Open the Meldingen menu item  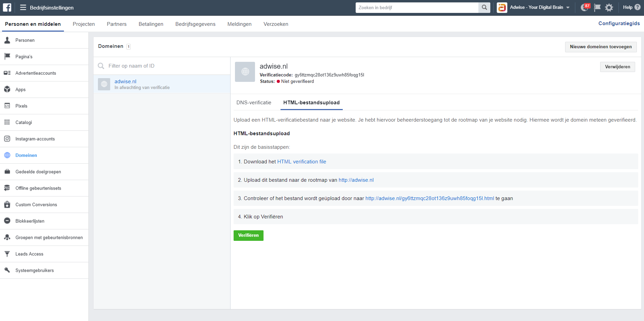[x=239, y=24]
